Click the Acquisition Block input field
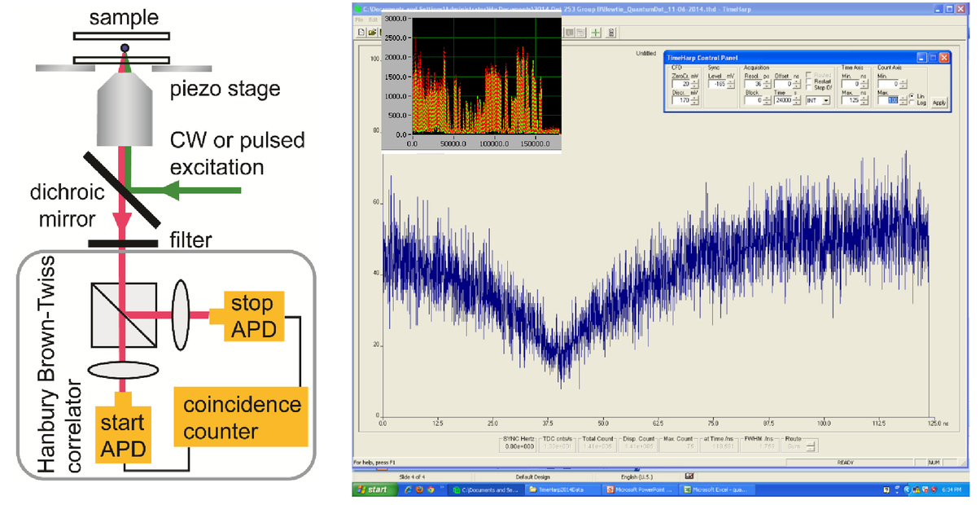The height and width of the screenshot is (505, 980). (x=751, y=101)
